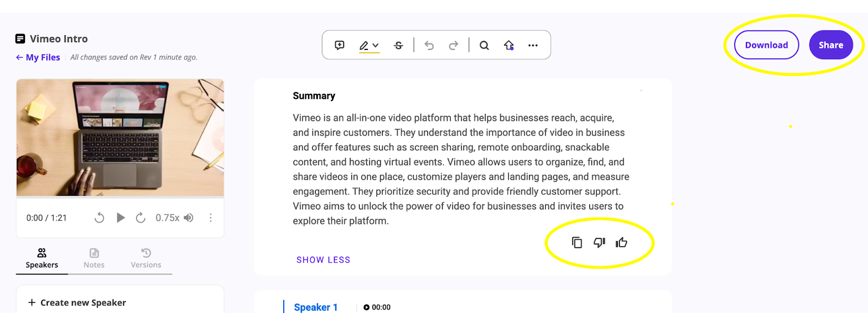Viewport: 868px width, 313px height.
Task: Skip forward in the video
Action: pyautogui.click(x=141, y=218)
